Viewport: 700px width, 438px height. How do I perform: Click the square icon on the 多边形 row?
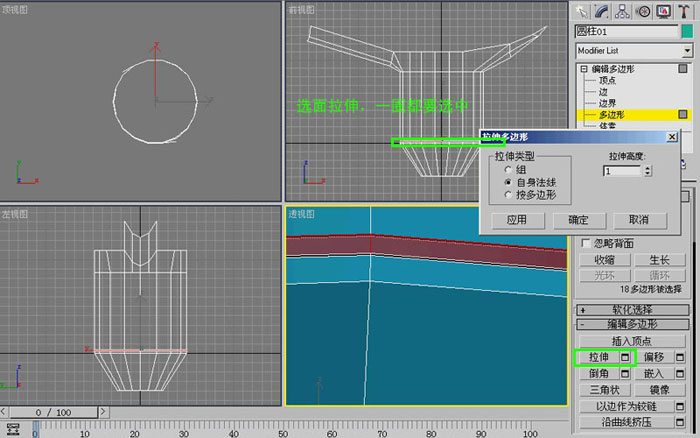point(683,115)
